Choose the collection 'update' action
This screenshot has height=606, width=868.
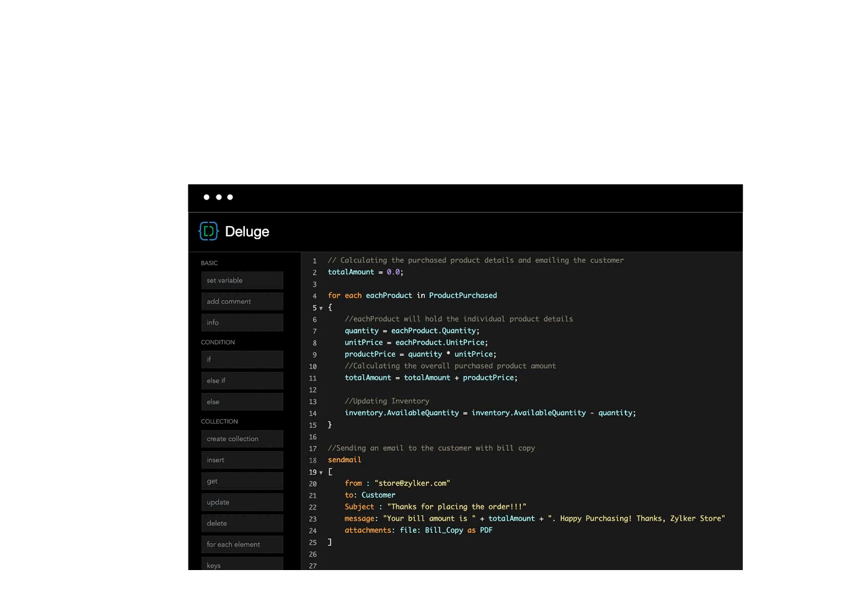[242, 502]
